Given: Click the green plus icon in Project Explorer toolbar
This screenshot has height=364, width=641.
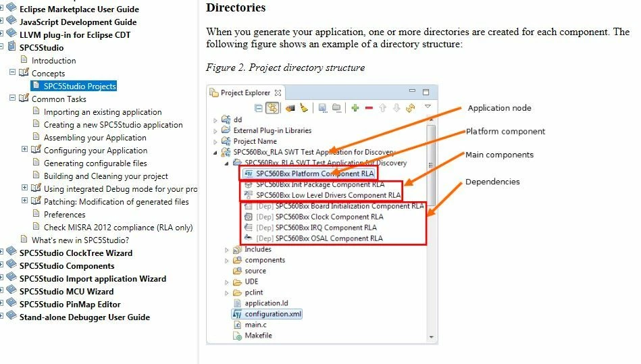Looking at the screenshot, I should pyautogui.click(x=355, y=108).
